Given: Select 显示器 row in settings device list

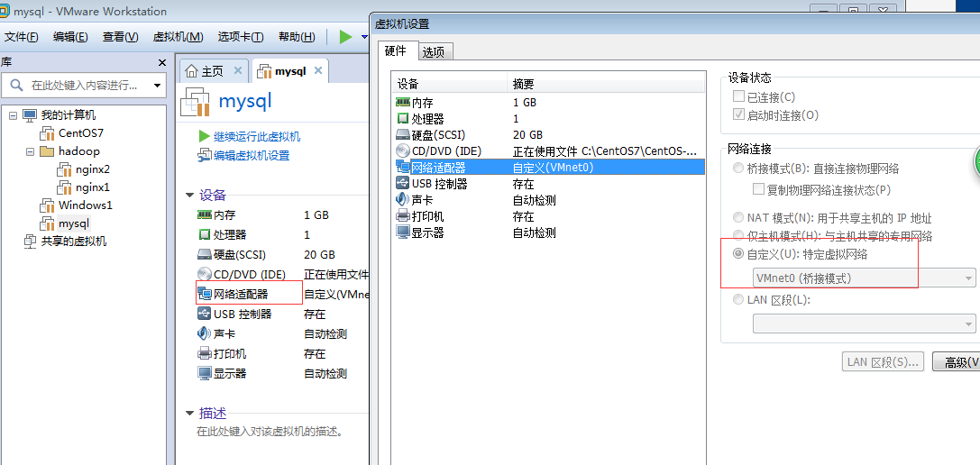Looking at the screenshot, I should pos(549,232).
